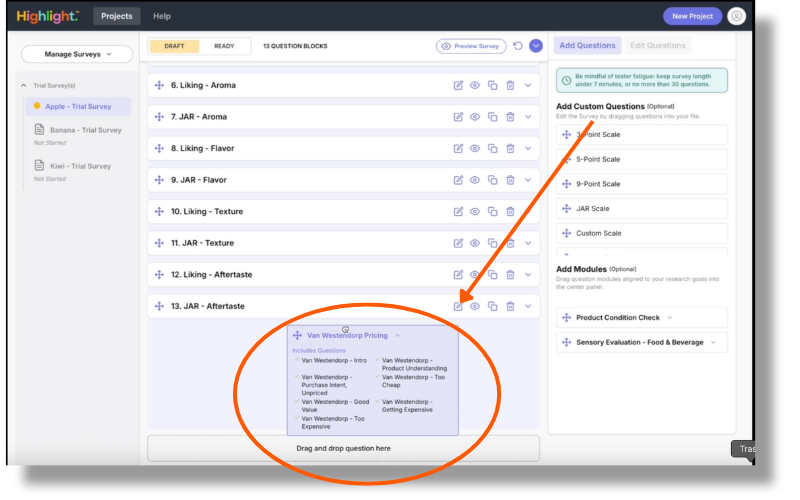
Task: Duplicate the 12. Liking - Aftertaste question
Action: pos(492,274)
